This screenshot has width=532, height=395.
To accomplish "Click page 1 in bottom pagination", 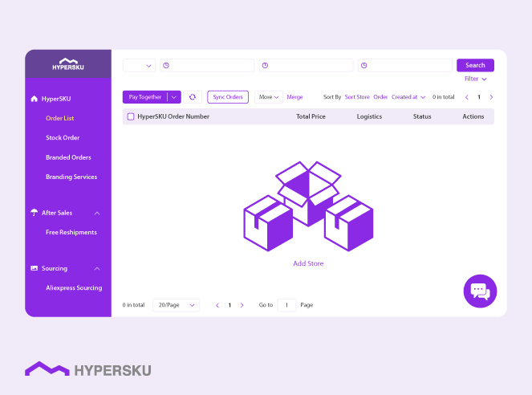I will click(229, 305).
